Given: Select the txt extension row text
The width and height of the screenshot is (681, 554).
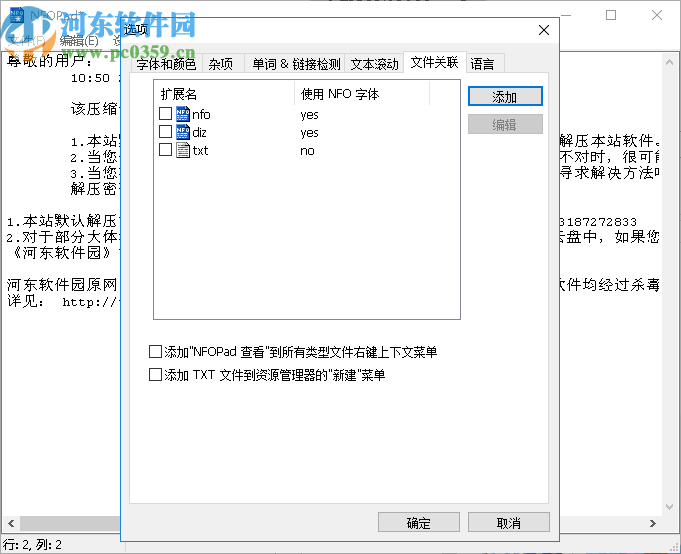Looking at the screenshot, I should click(x=200, y=150).
